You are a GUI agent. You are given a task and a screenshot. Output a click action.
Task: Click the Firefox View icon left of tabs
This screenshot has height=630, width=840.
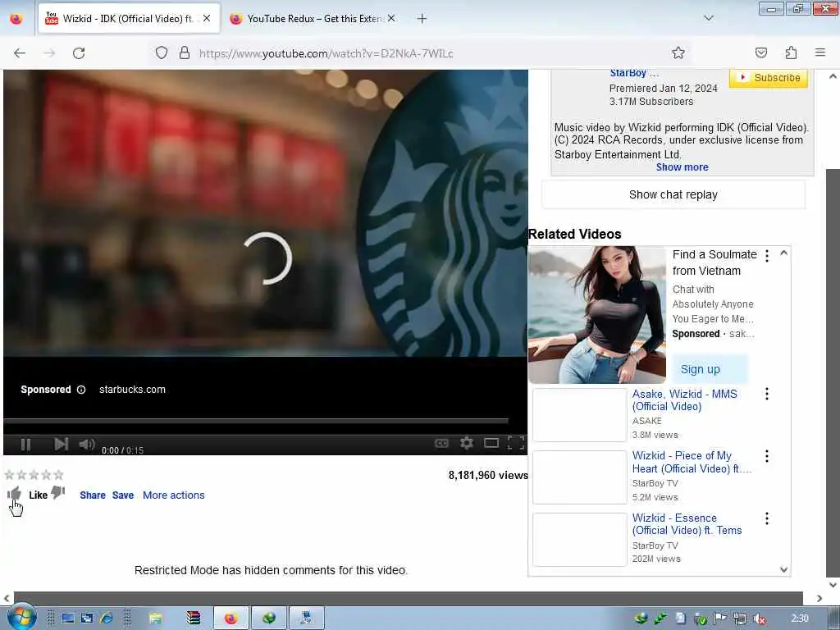16,19
